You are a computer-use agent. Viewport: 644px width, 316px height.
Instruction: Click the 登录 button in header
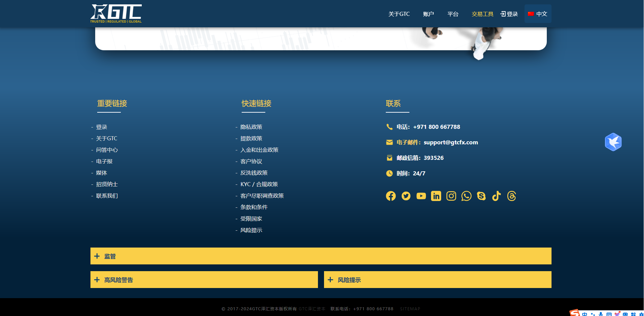tap(509, 14)
